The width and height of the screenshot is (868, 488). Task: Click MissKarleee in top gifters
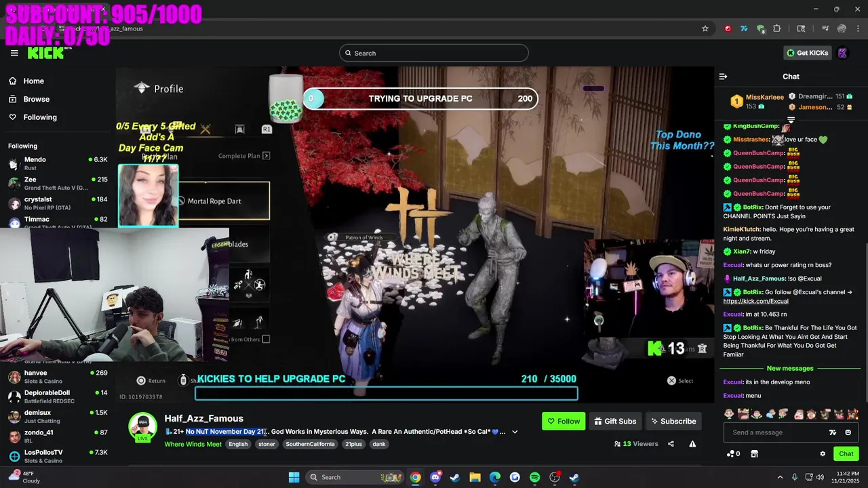(x=764, y=98)
